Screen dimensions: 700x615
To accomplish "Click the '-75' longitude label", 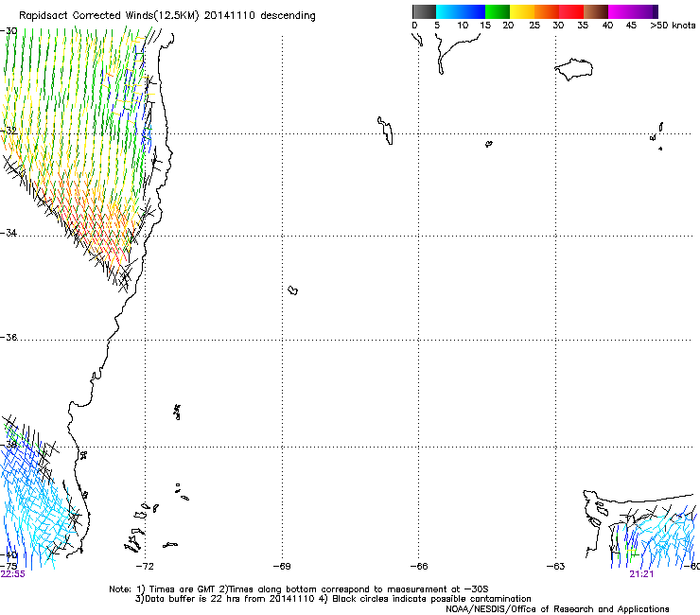I will point(9,567).
